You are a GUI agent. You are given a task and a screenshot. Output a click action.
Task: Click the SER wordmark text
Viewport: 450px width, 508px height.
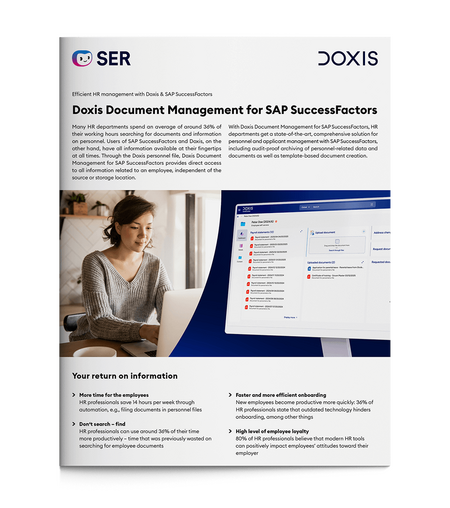coord(114,59)
